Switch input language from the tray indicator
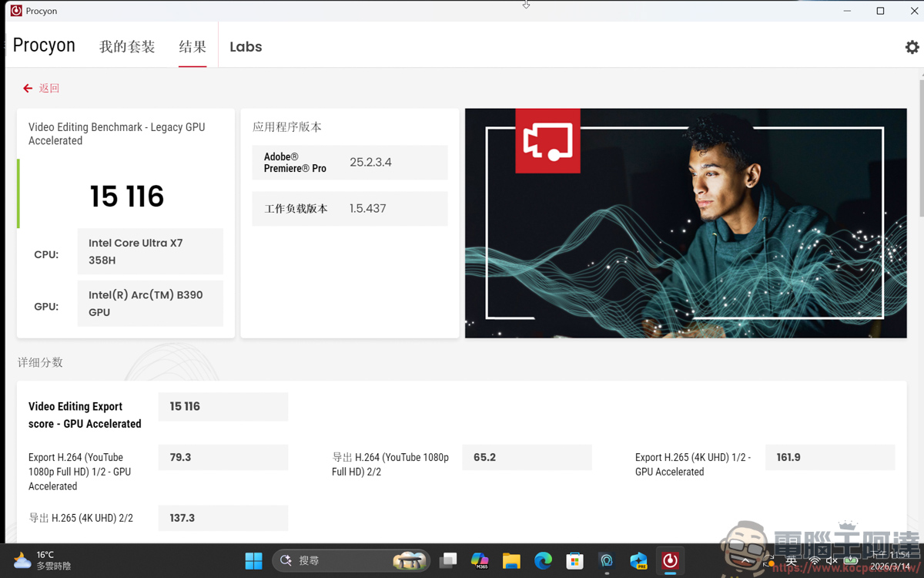The image size is (924, 578). tap(792, 560)
